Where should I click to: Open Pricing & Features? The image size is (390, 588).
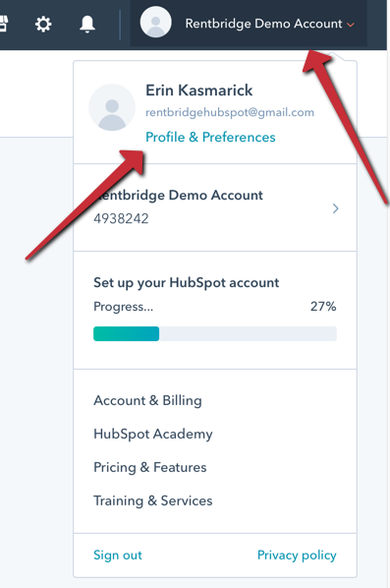tap(150, 467)
